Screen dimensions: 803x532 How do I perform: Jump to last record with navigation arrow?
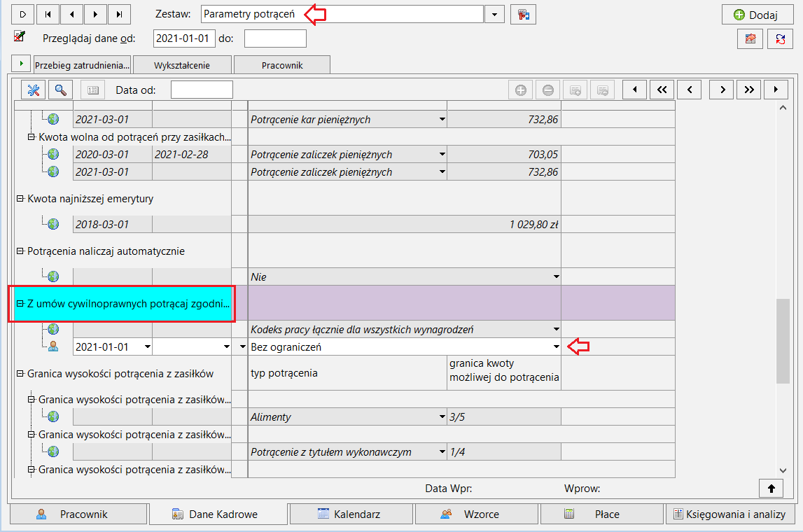click(119, 14)
